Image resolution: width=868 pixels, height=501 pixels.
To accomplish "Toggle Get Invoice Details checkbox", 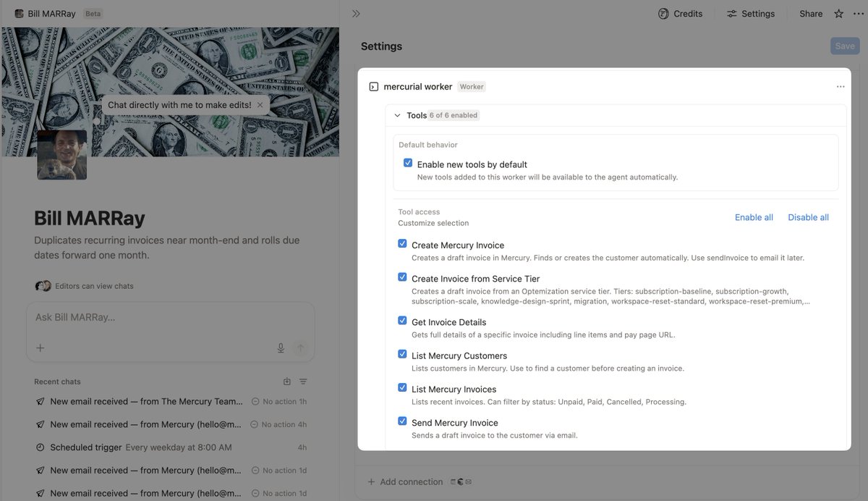I will 402,321.
